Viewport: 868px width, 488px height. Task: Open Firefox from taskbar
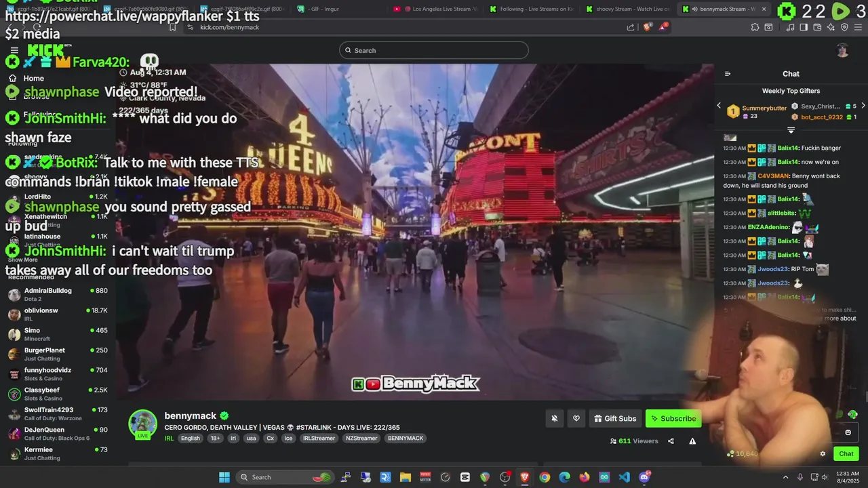[585, 477]
